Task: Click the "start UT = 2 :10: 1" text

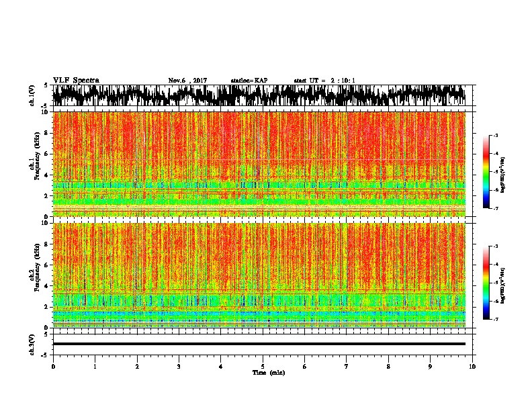Action: 324,81
